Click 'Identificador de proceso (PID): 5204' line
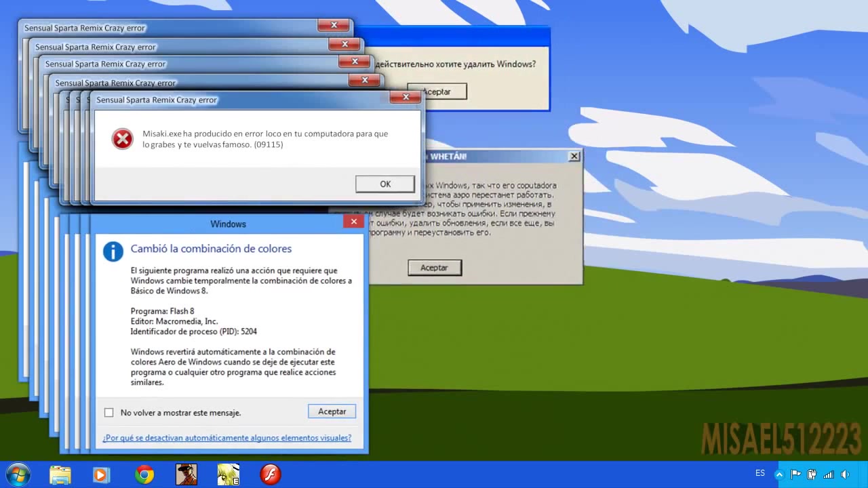The image size is (868, 488). (193, 331)
